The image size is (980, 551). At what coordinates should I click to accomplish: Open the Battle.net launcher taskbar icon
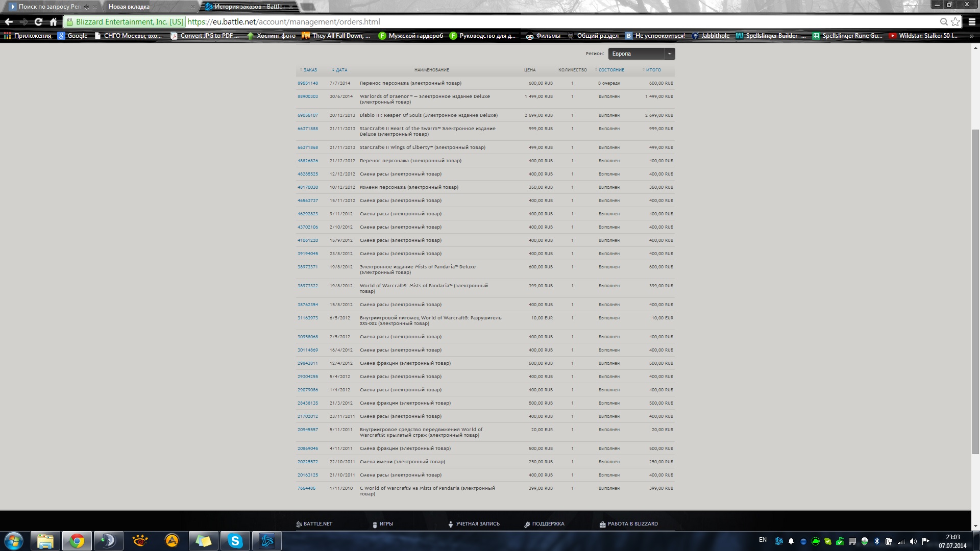tap(266, 541)
